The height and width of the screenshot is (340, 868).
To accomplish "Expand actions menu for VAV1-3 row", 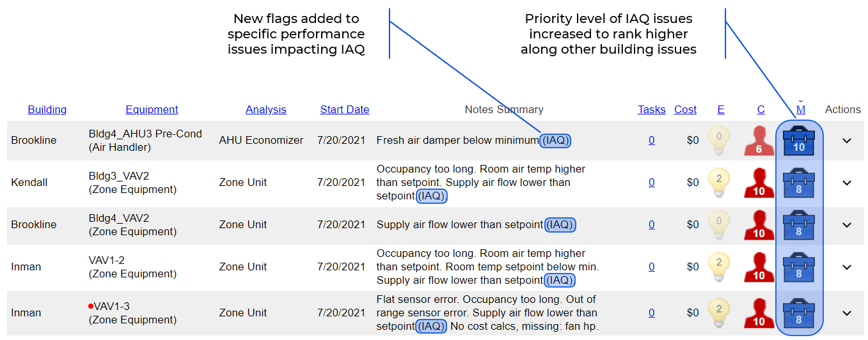I will click(847, 313).
